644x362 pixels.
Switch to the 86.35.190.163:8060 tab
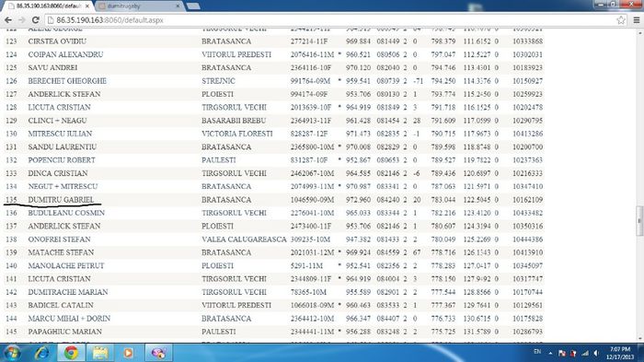(49, 6)
